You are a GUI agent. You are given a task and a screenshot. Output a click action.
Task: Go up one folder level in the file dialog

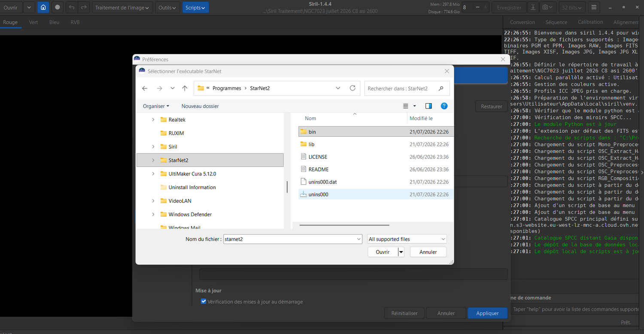185,88
